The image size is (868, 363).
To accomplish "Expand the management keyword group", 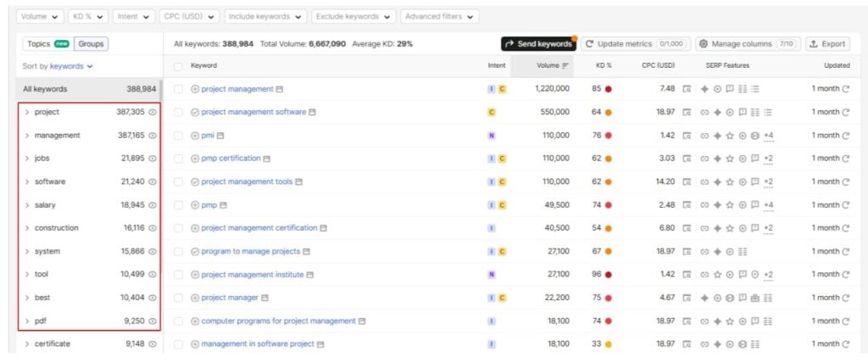I will coord(26,135).
